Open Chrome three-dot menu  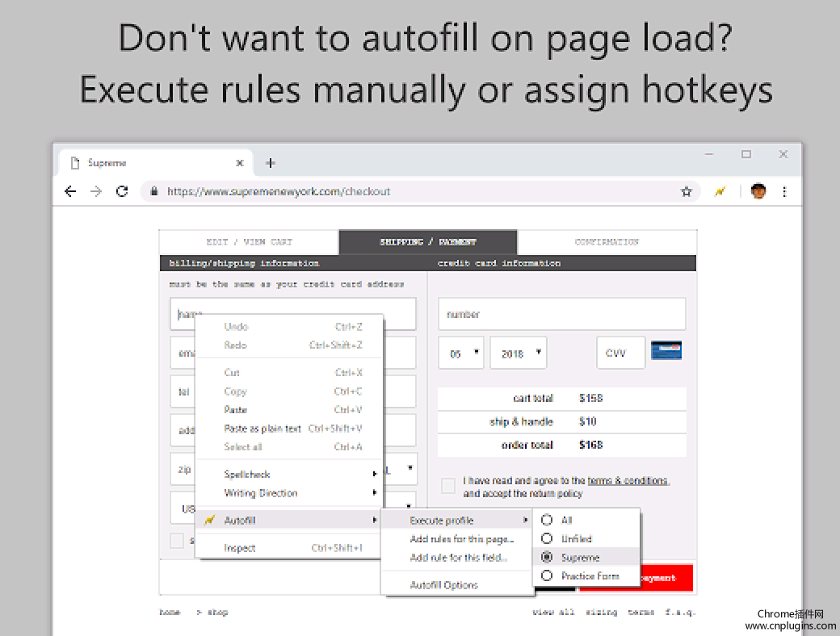click(784, 191)
